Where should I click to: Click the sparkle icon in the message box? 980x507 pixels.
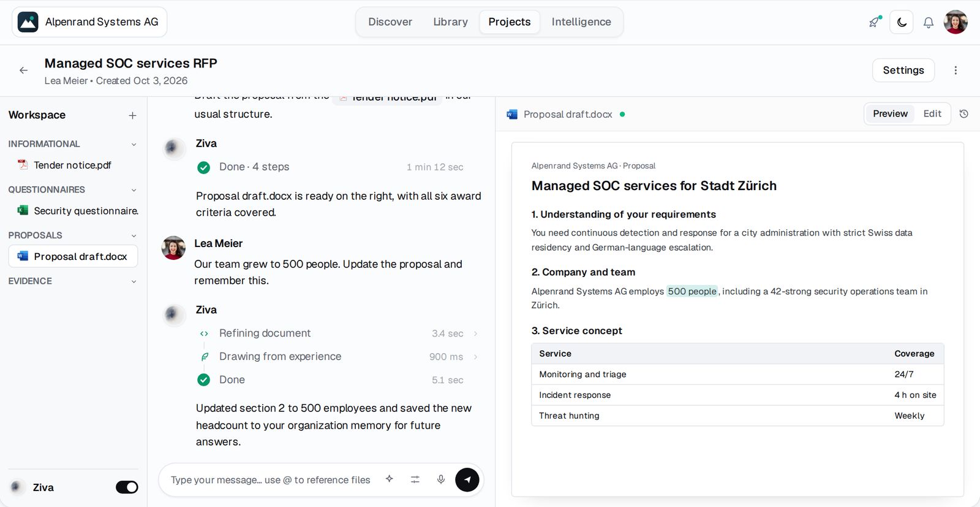[390, 479]
